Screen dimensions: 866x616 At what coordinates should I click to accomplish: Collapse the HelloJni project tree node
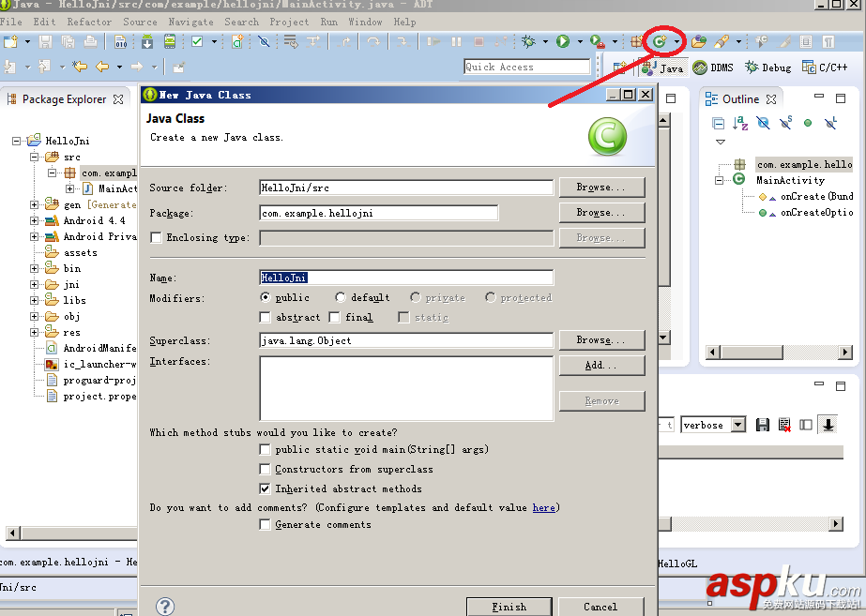(17, 141)
